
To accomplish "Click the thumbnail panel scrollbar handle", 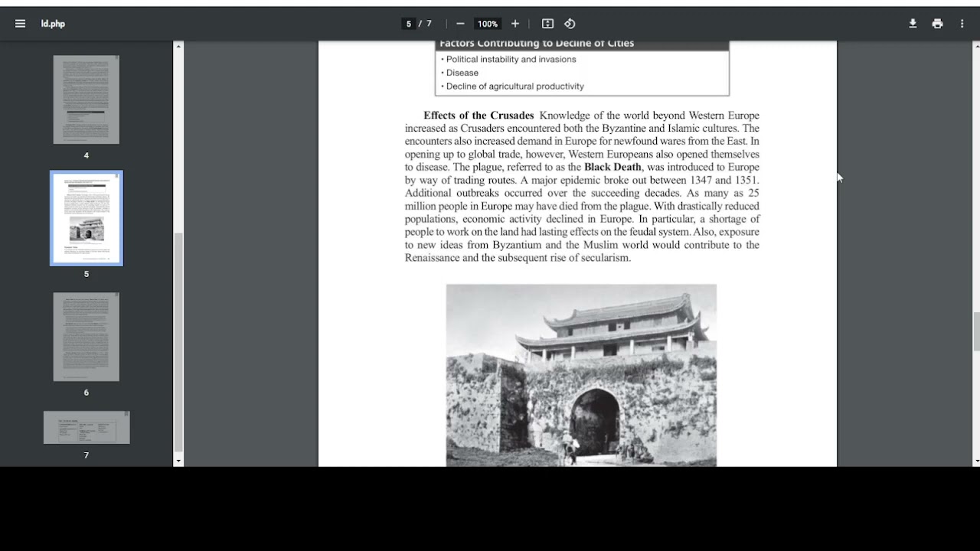I will click(178, 342).
